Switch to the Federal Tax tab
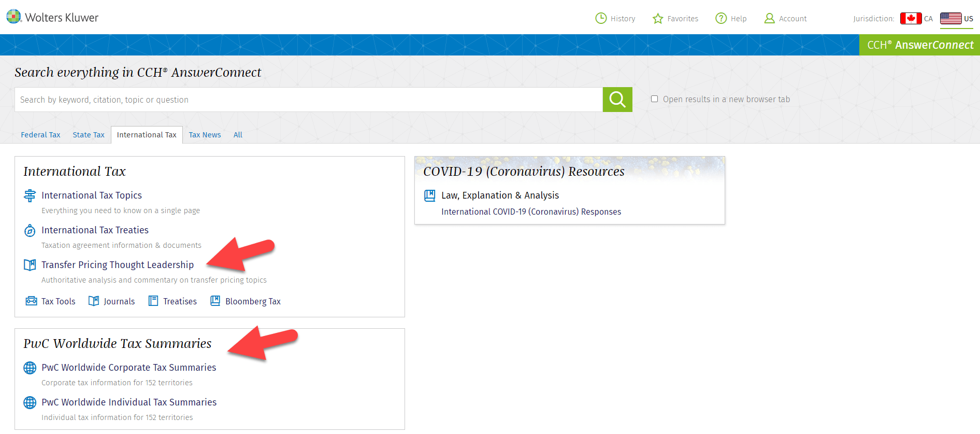The image size is (980, 434). (40, 135)
